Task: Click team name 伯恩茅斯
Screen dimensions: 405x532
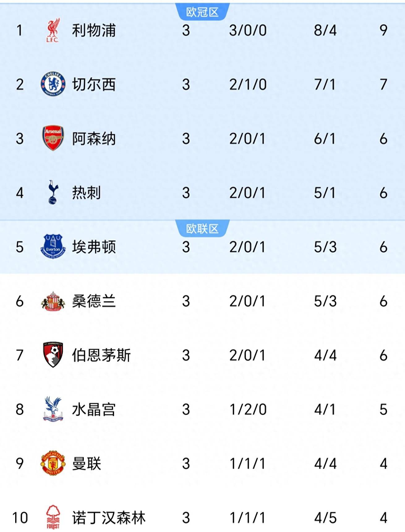Action: [x=101, y=355]
